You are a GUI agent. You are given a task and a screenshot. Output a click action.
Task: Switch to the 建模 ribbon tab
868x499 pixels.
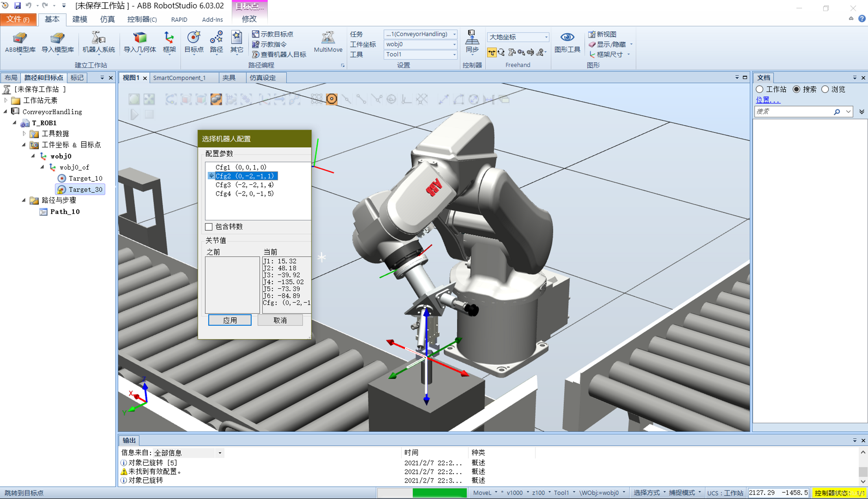79,19
